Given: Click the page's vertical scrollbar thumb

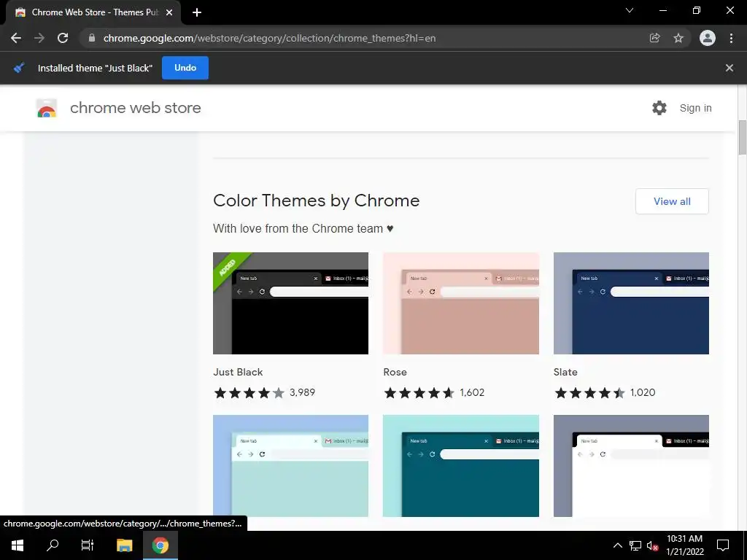Looking at the screenshot, I should (x=742, y=137).
